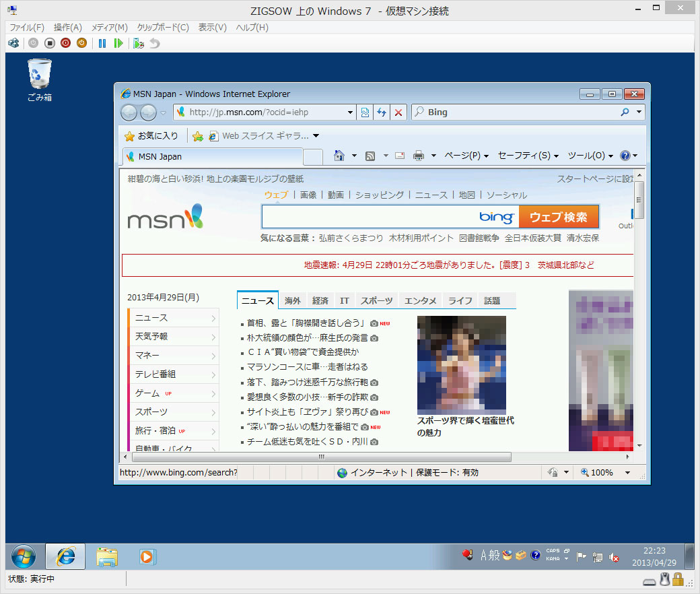The height and width of the screenshot is (594, 700).
Task: Click the Home icon in command bar
Action: click(339, 156)
